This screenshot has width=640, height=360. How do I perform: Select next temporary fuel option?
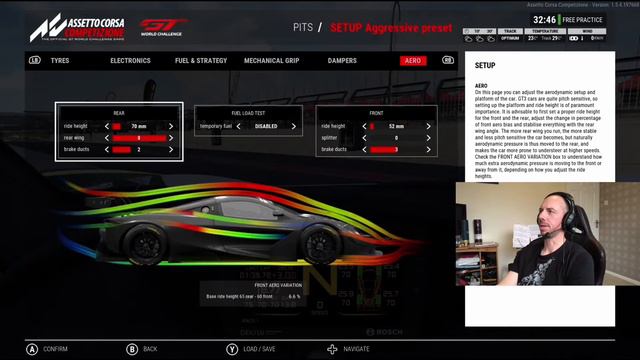pos(293,127)
